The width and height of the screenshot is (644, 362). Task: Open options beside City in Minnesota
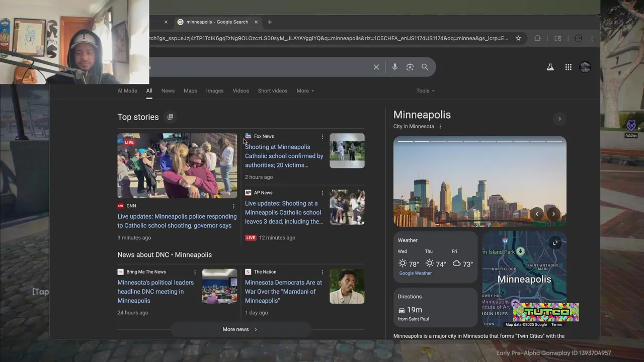pos(440,127)
